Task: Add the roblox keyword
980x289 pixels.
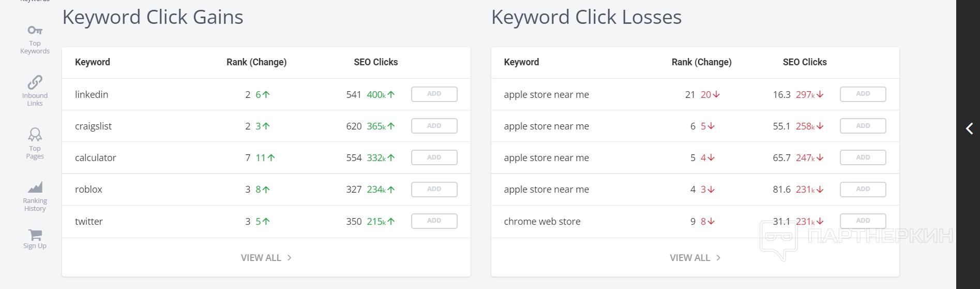Action: pyautogui.click(x=434, y=189)
